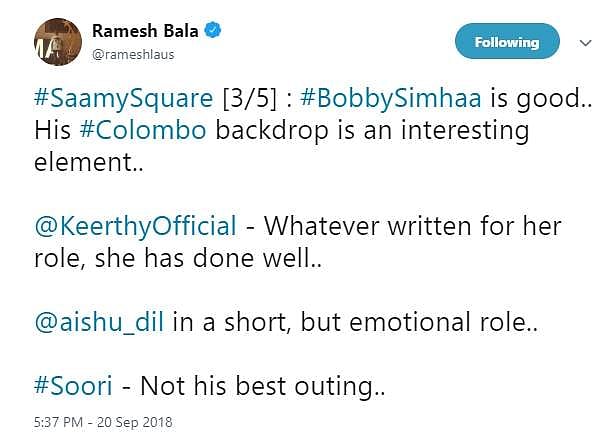This screenshot has height=442, width=606.
Task: Open Ramesh Bala's profile picture
Action: [x=57, y=41]
